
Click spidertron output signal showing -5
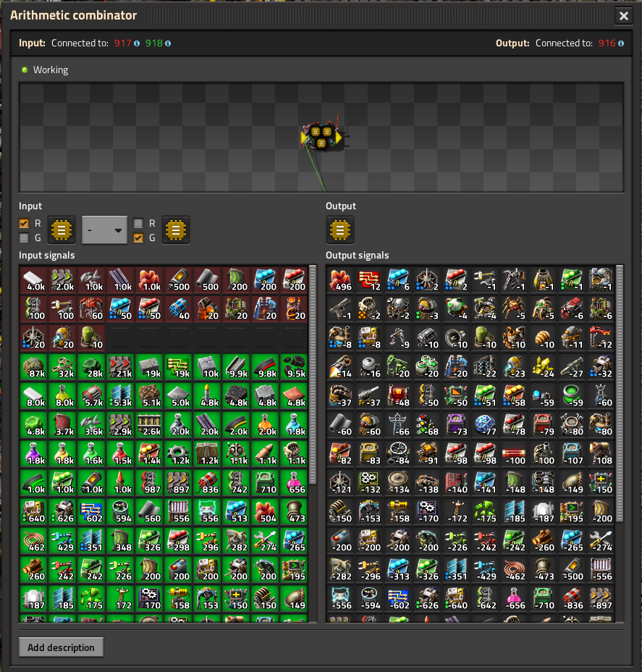click(x=514, y=308)
